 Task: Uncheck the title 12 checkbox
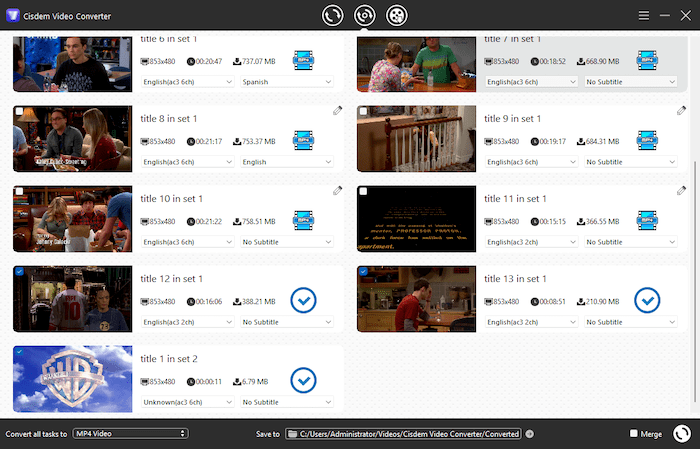19,271
